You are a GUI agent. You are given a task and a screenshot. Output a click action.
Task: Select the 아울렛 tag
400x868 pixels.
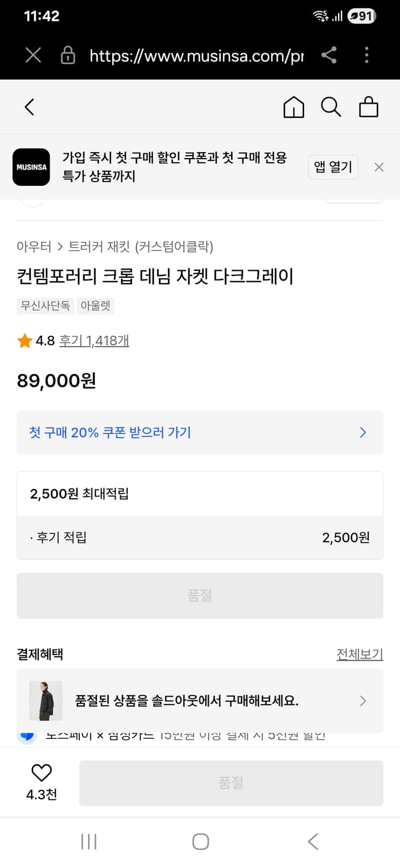click(x=95, y=307)
